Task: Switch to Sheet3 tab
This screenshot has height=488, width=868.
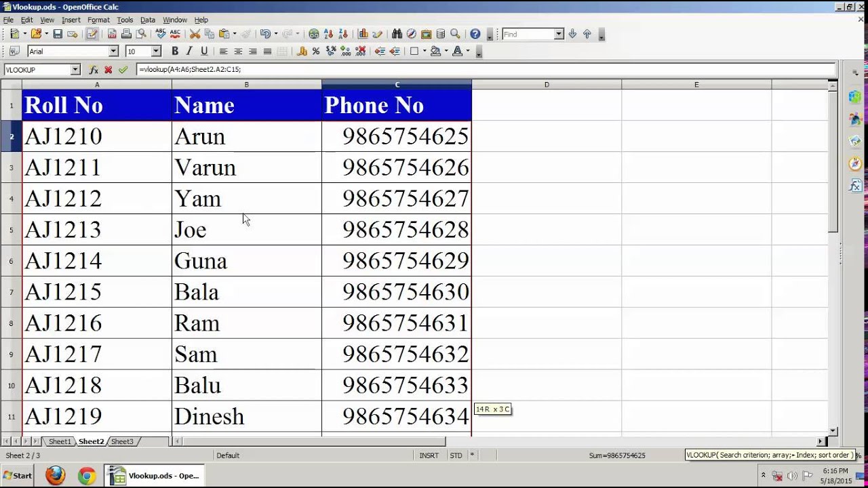Action: pyautogui.click(x=122, y=441)
